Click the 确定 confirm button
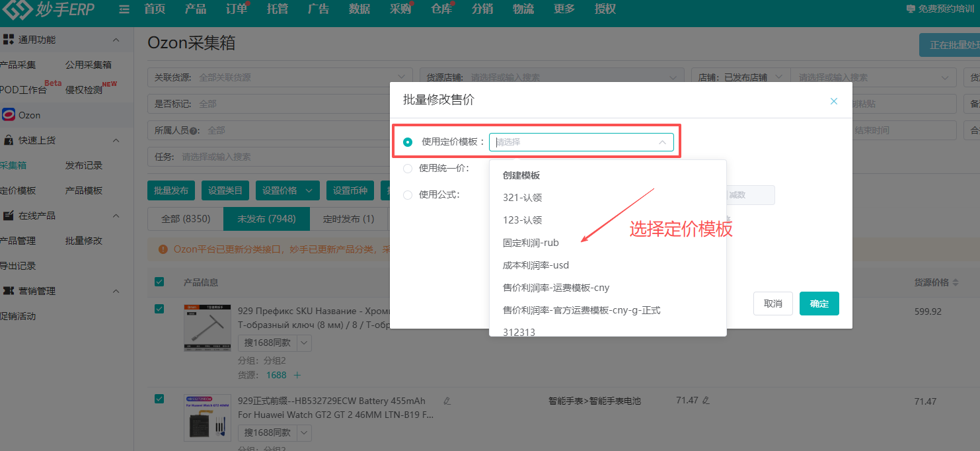Viewport: 980px width, 451px height. click(x=819, y=304)
